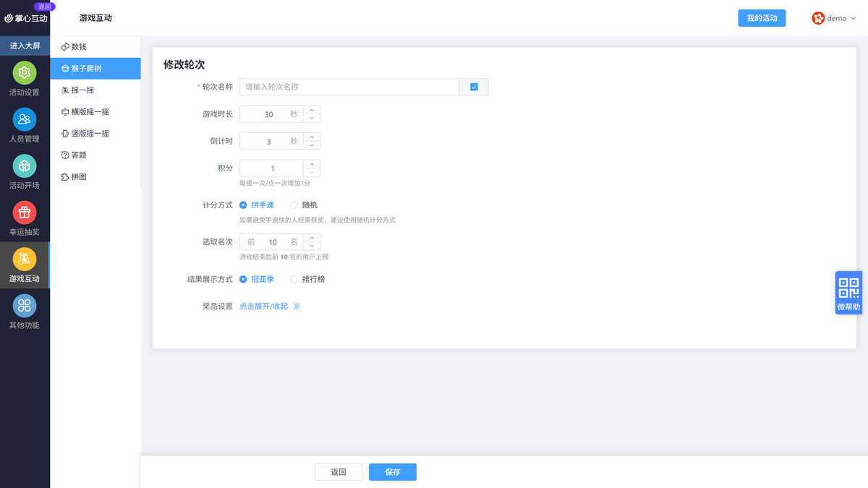Click the 拼图 puzzle icon

coord(65,177)
